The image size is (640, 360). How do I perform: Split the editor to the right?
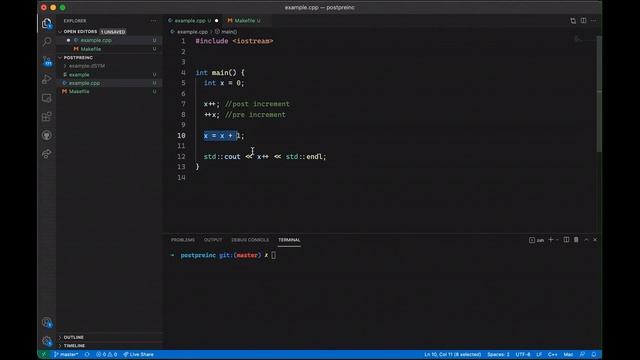(583, 20)
